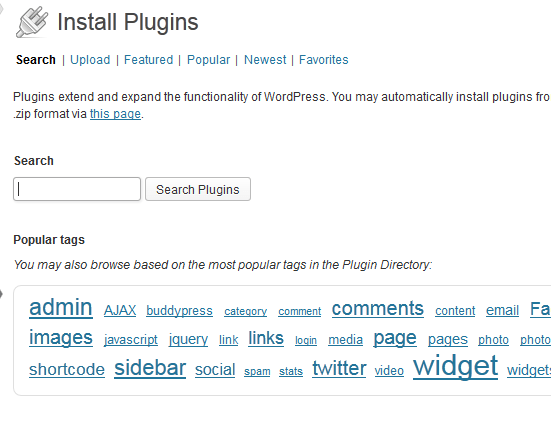Screen dimensions: 551x448
Task: Click the plug icon beside Install Plugins
Action: (x=32, y=22)
